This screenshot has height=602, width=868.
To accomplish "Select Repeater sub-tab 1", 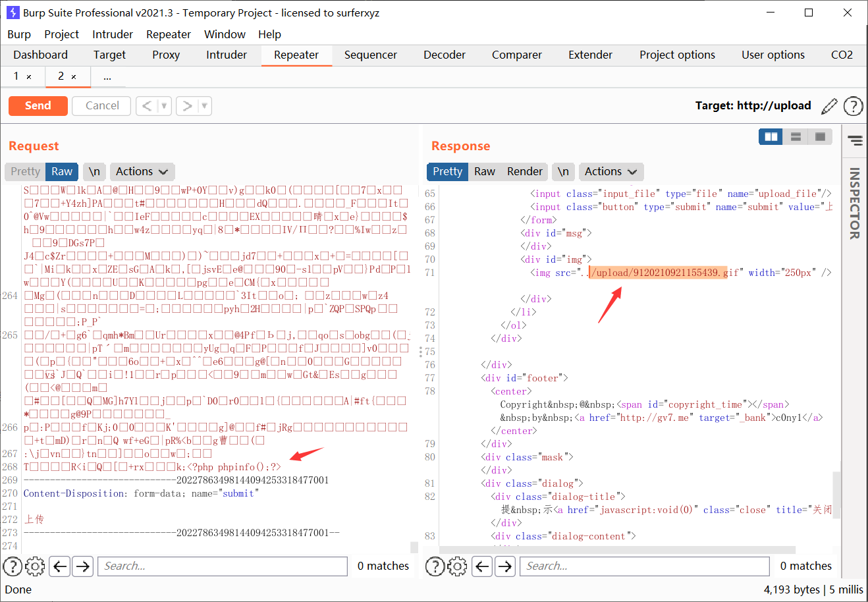I will [16, 76].
